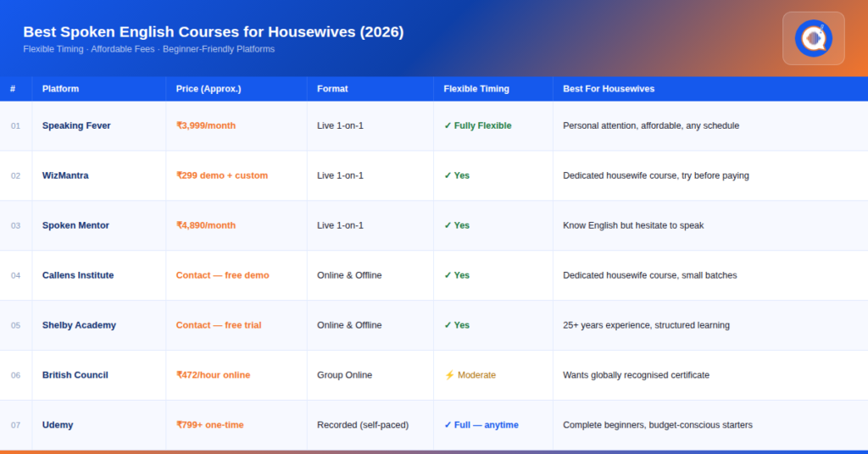Click the '₹4,890/month' price
The height and width of the screenshot is (454, 868).
[x=206, y=225]
